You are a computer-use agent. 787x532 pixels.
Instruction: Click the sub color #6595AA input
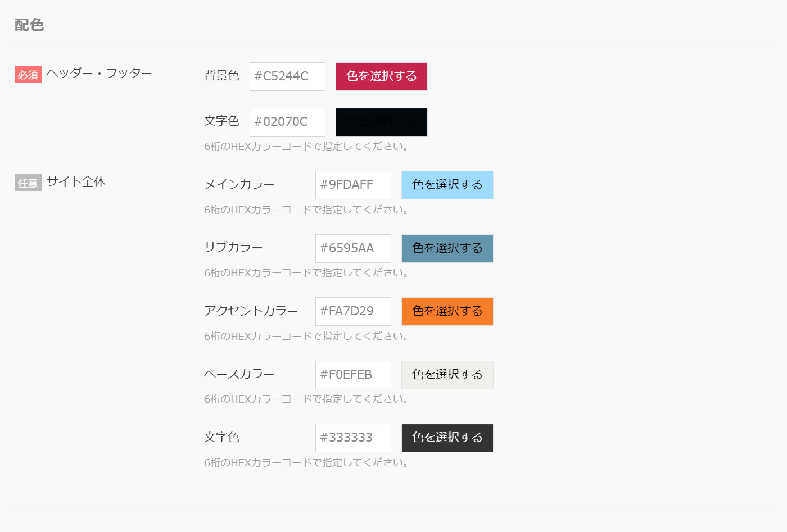(353, 248)
